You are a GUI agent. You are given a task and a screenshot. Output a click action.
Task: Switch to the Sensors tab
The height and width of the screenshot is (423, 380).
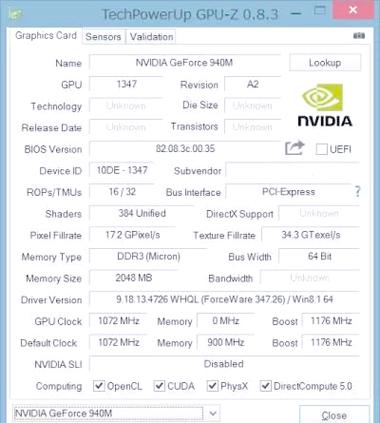click(x=103, y=37)
